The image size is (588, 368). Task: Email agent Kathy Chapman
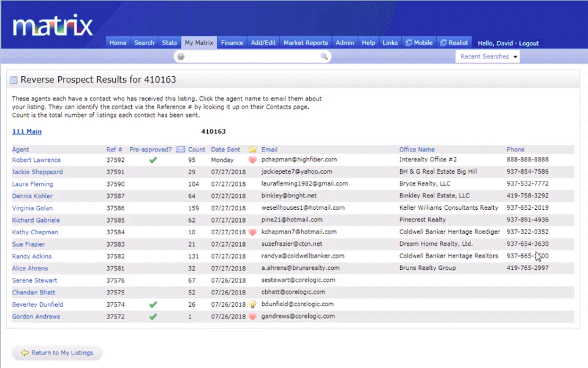coord(35,232)
